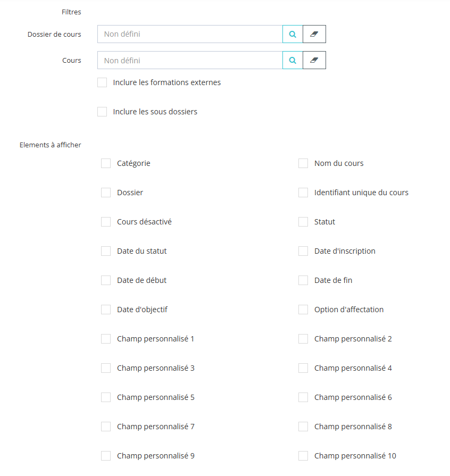Toggle the Statut checkbox
Image resolution: width=450 pixels, height=476 pixels.
pyautogui.click(x=303, y=222)
